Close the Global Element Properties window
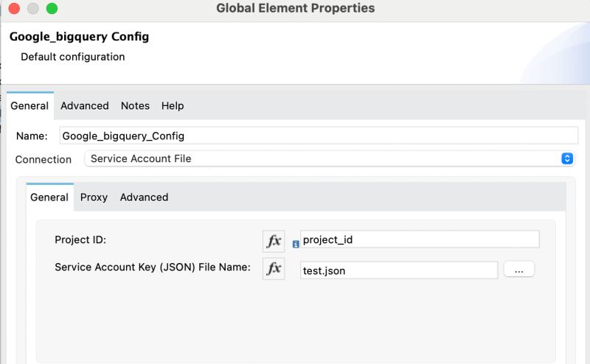The height and width of the screenshot is (364, 590). pos(14,8)
